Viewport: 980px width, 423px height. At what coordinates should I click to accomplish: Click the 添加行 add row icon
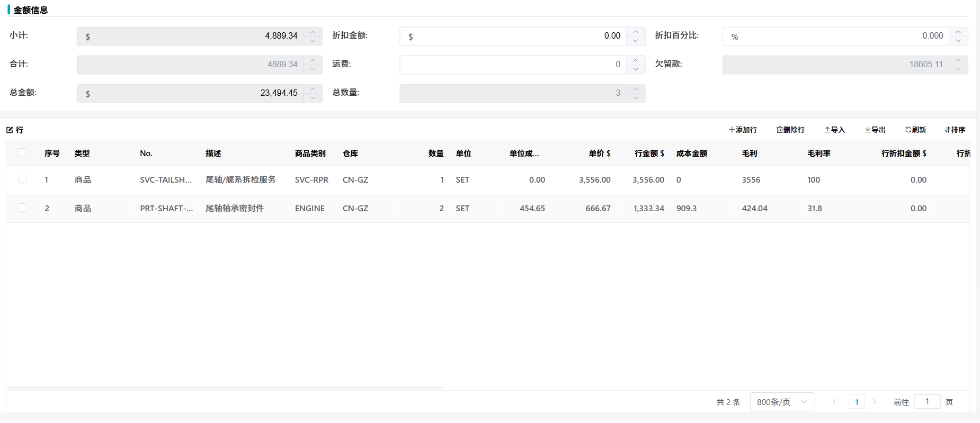click(732, 130)
